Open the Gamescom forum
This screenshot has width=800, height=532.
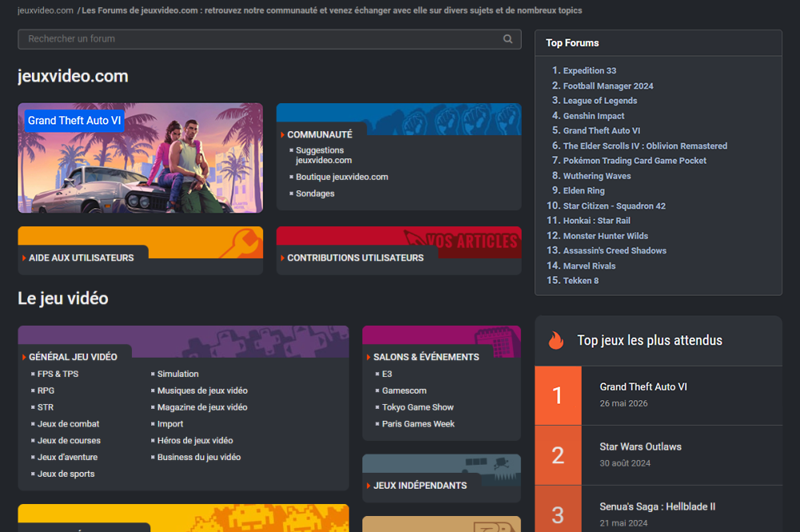point(404,390)
